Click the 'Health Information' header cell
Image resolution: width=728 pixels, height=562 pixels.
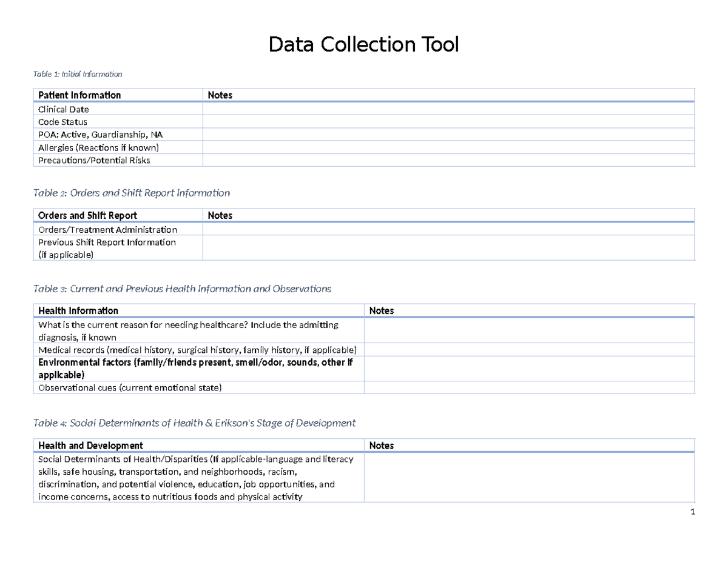click(x=198, y=310)
